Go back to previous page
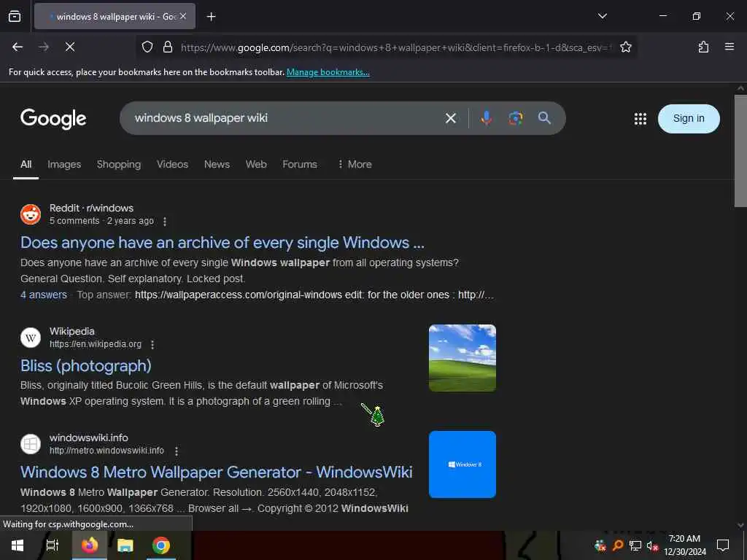747x560 pixels. [18, 47]
